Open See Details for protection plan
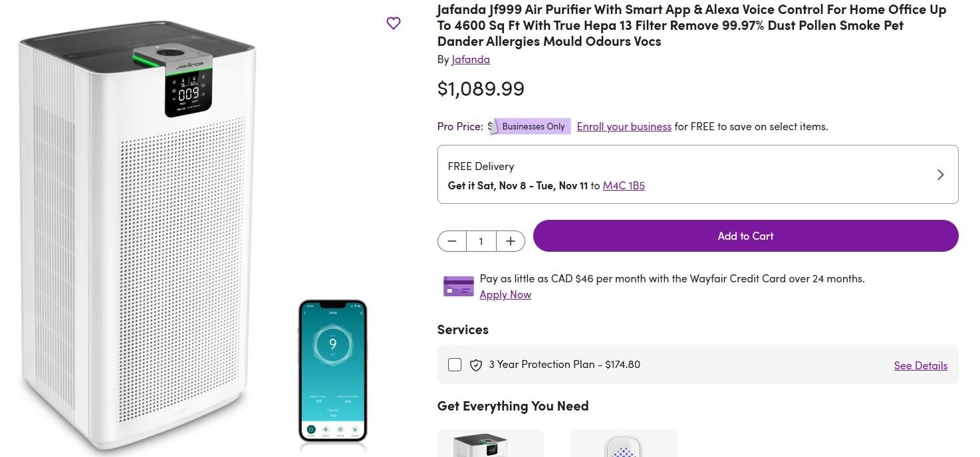The height and width of the screenshot is (457, 980). [920, 365]
